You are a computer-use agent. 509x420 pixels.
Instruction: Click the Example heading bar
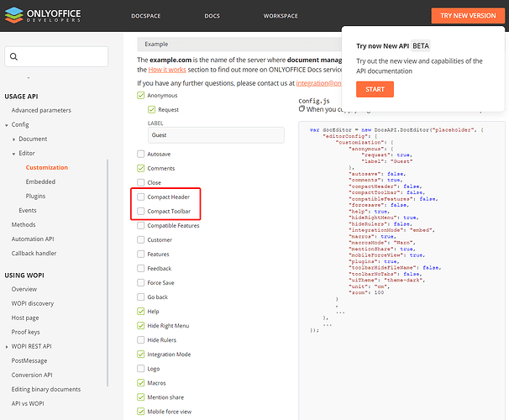click(x=239, y=45)
